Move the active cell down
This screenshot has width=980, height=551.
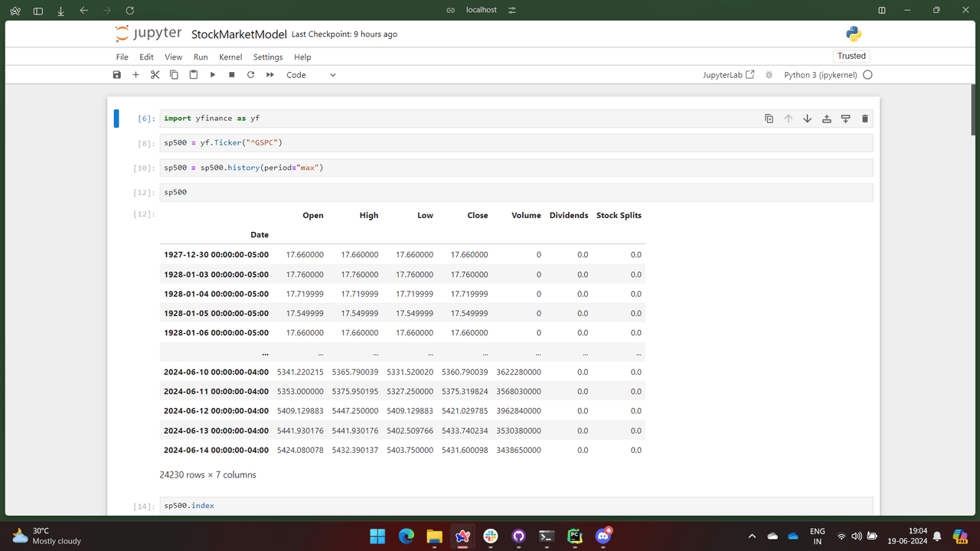point(807,119)
